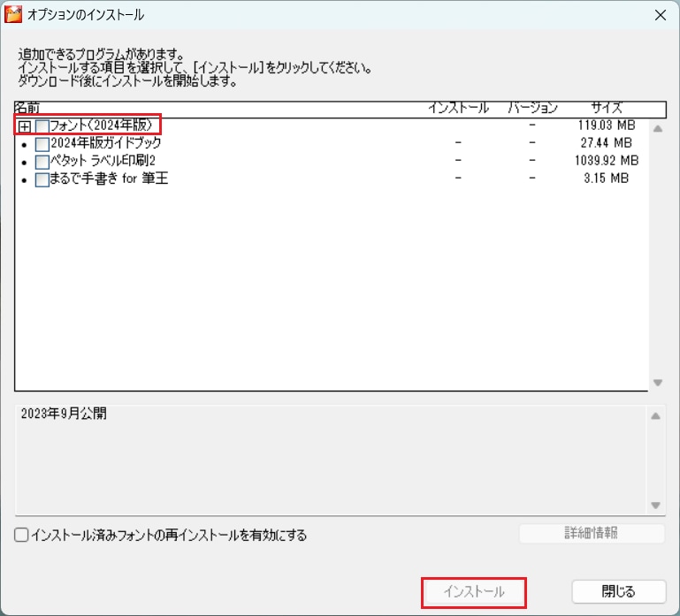Check the 2024年版ガイドブック checkbox
The height and width of the screenshot is (616, 680).
(x=42, y=144)
